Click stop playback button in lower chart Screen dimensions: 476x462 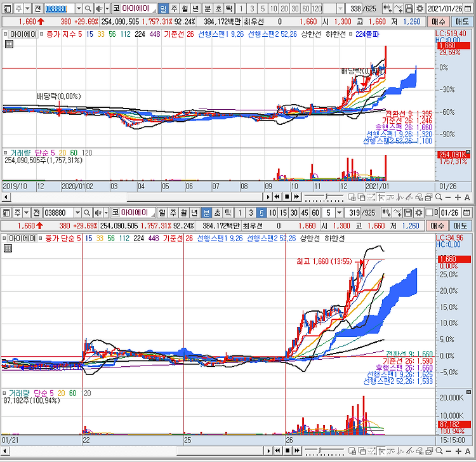288,451
